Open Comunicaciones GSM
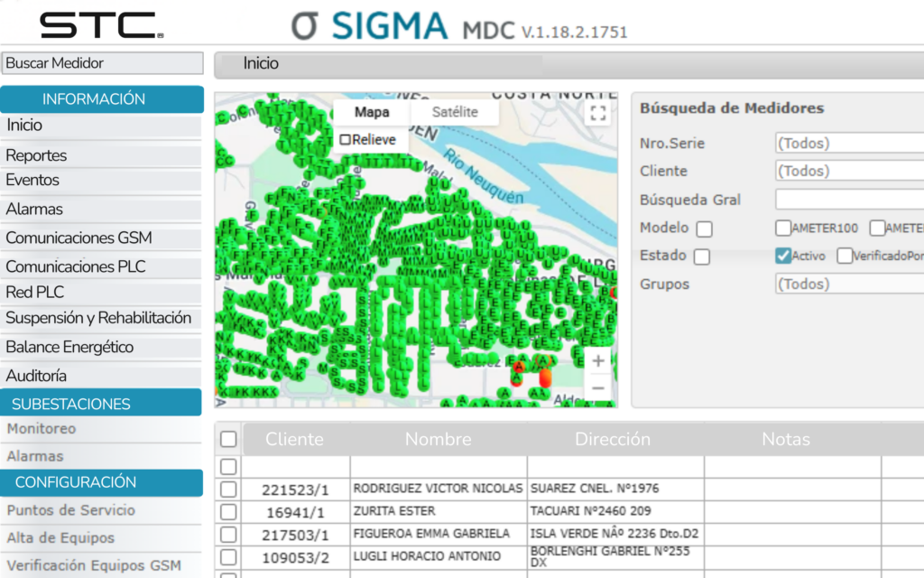The width and height of the screenshot is (924, 578). click(101, 238)
